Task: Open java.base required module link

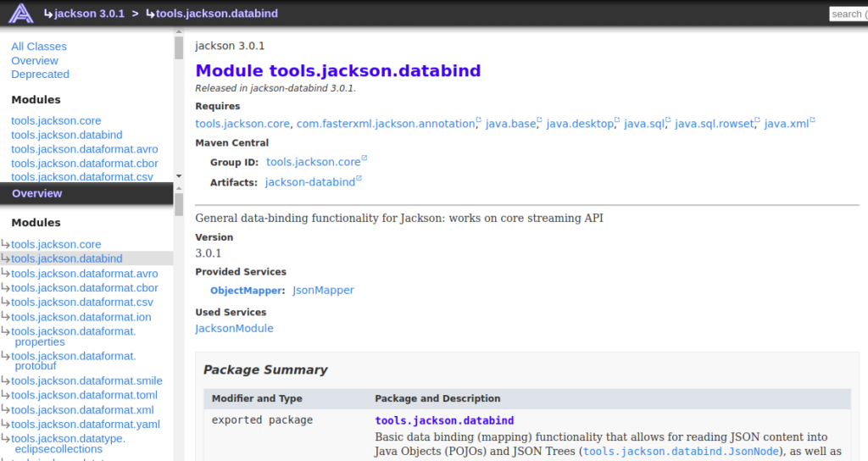Action: (x=510, y=124)
